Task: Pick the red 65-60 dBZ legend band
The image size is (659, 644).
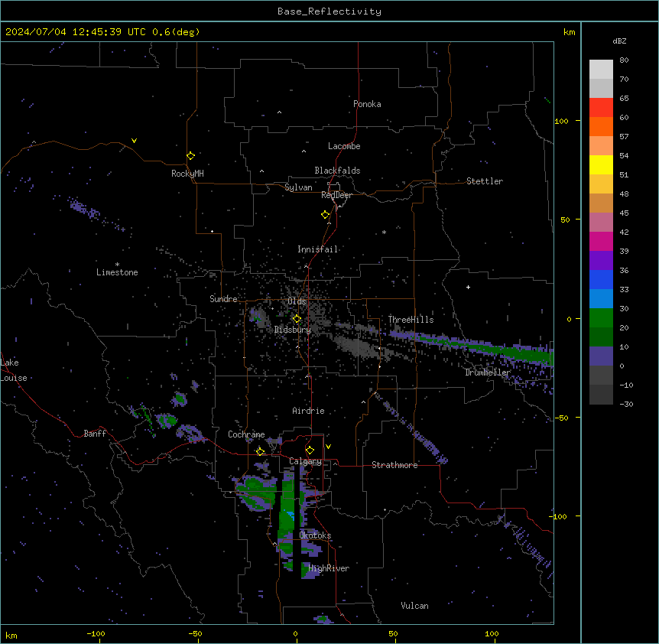Action: tap(601, 108)
